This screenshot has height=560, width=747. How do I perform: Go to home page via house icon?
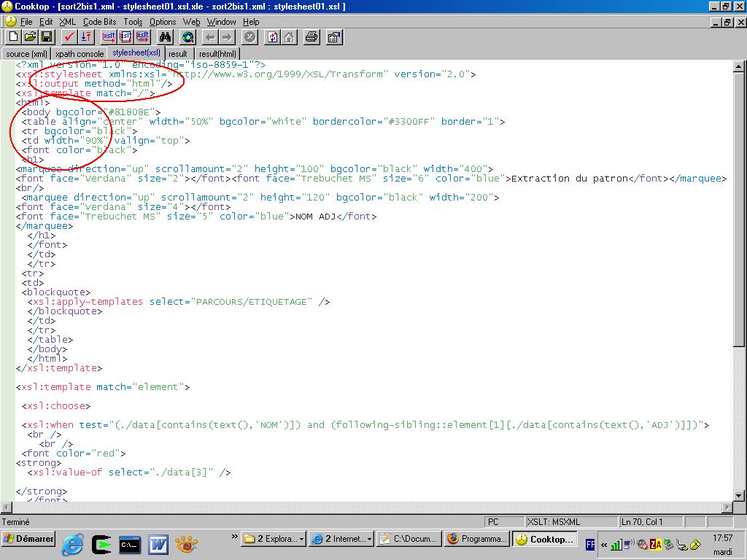289,36
